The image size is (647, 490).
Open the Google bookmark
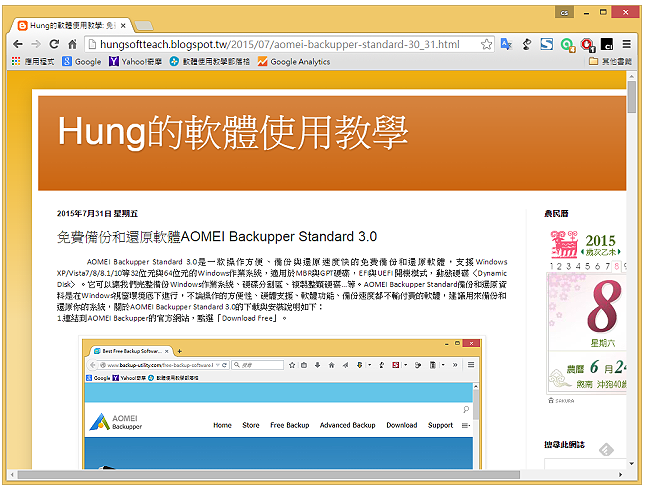point(82,61)
